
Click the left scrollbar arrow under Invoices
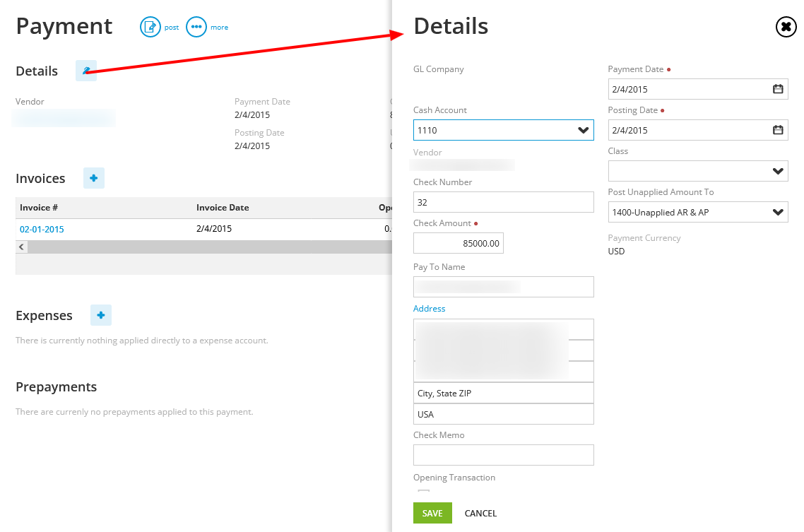pyautogui.click(x=21, y=247)
